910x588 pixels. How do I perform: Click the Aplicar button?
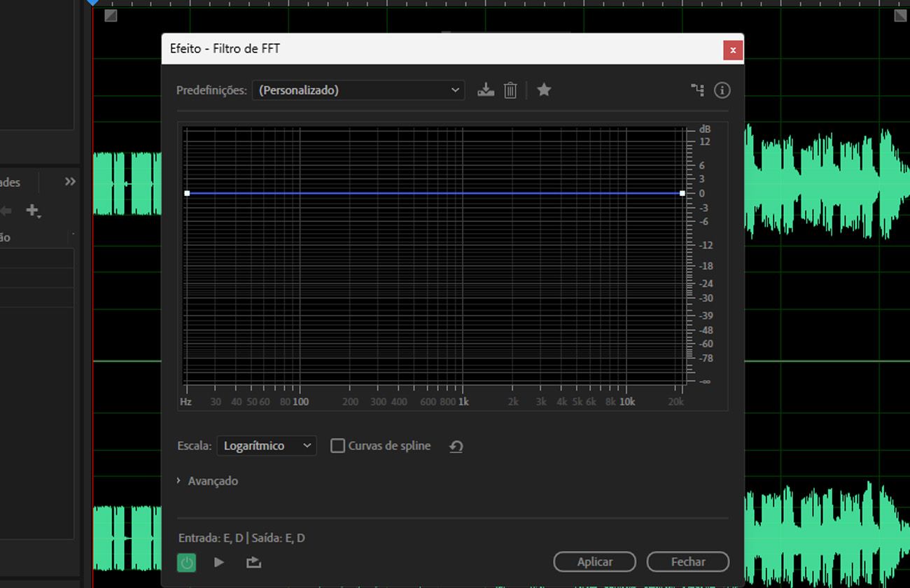(594, 561)
